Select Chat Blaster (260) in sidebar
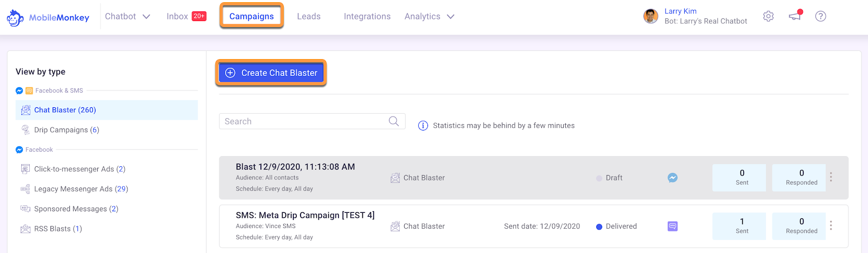 tap(107, 110)
